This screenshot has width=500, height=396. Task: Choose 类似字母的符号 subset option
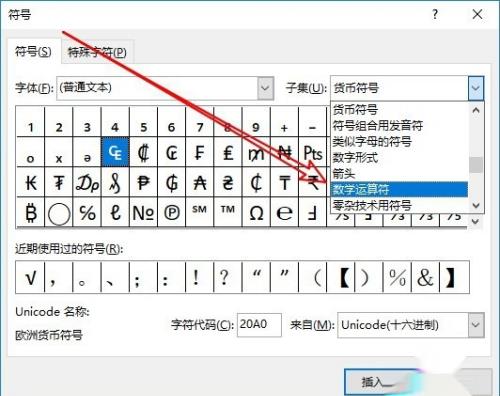[399, 142]
